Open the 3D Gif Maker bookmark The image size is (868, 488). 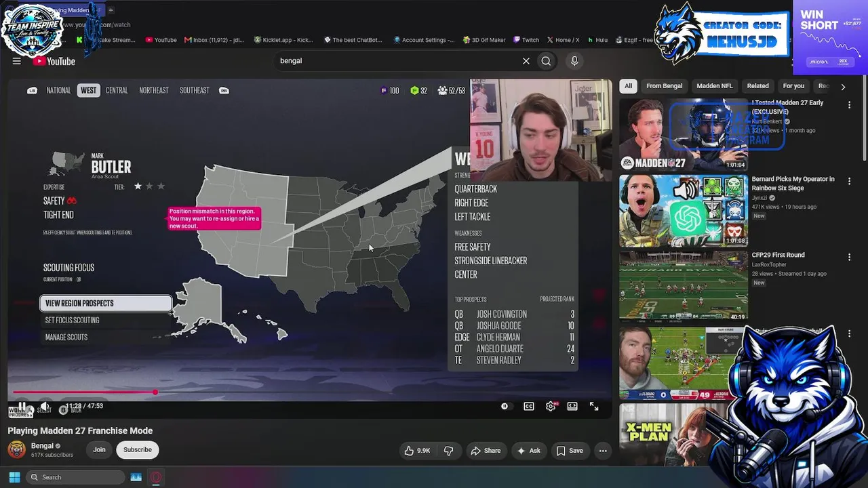point(484,40)
